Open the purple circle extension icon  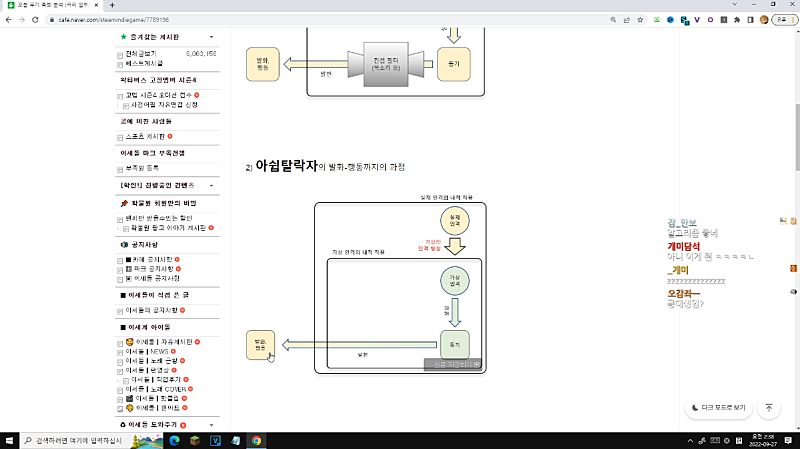click(710, 20)
